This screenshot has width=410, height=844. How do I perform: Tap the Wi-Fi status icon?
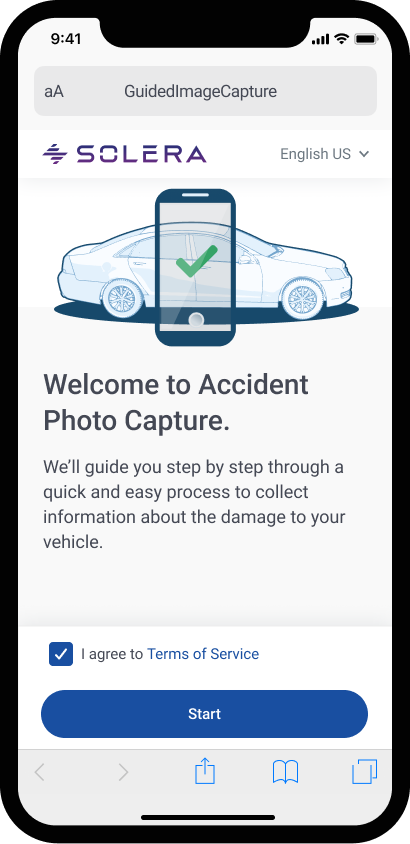click(x=341, y=39)
